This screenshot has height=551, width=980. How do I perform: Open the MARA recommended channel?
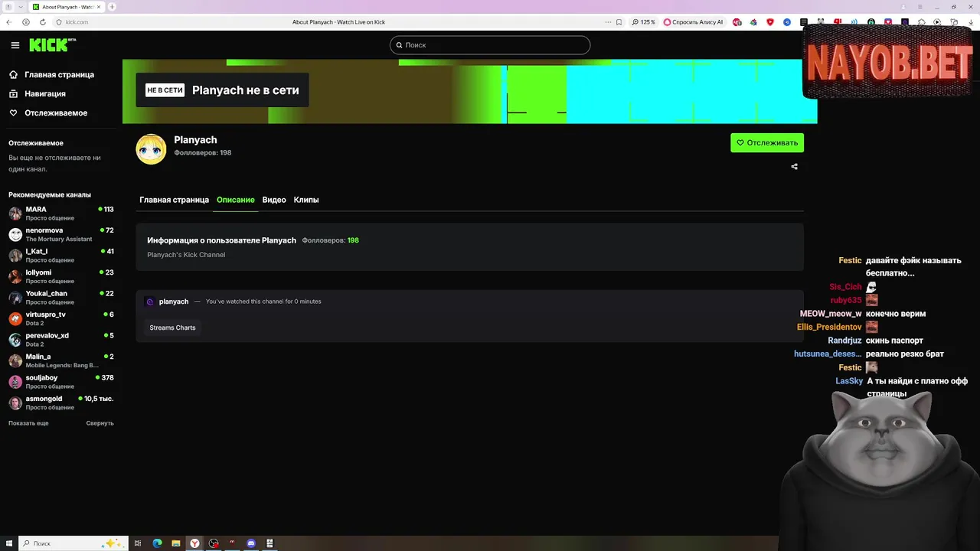[61, 214]
